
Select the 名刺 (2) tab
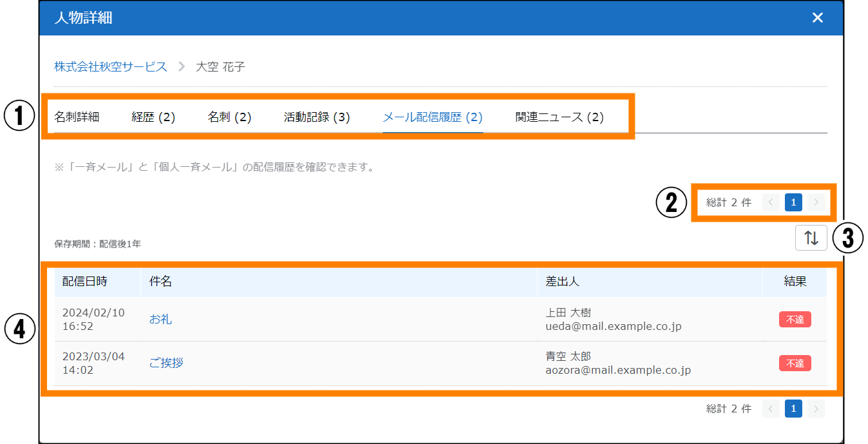click(229, 117)
